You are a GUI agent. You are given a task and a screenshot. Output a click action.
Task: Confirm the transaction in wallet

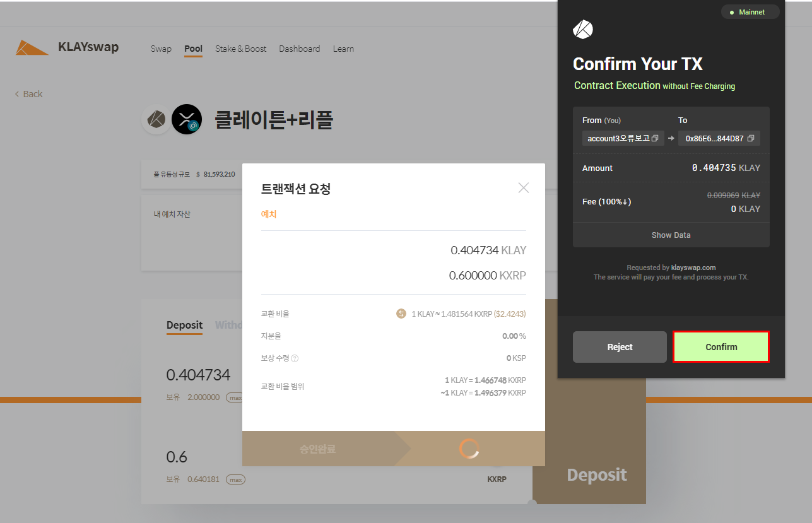(721, 347)
